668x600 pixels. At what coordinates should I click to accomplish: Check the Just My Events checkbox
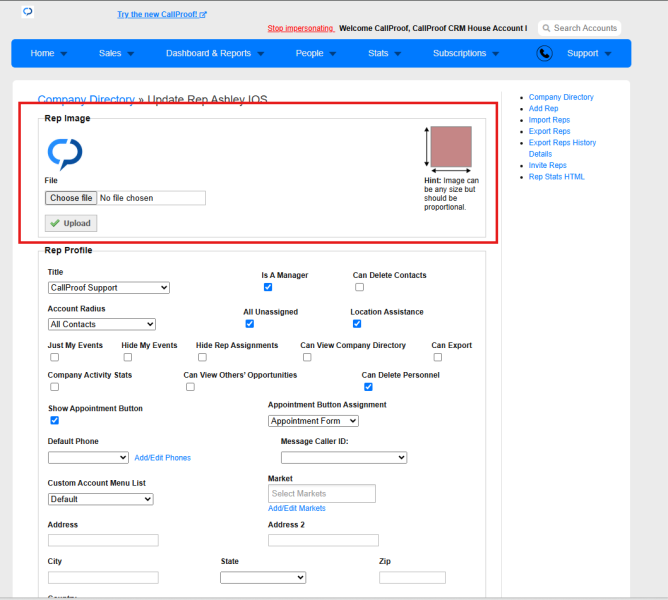[55, 357]
